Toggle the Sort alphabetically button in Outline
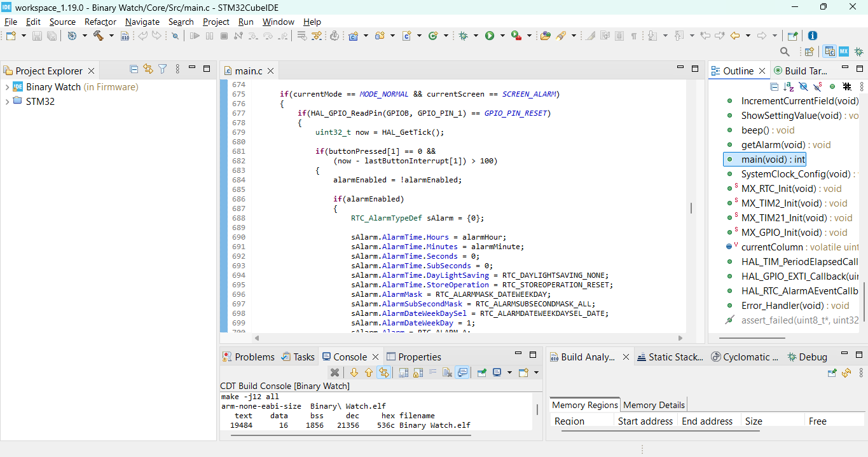 coord(789,86)
